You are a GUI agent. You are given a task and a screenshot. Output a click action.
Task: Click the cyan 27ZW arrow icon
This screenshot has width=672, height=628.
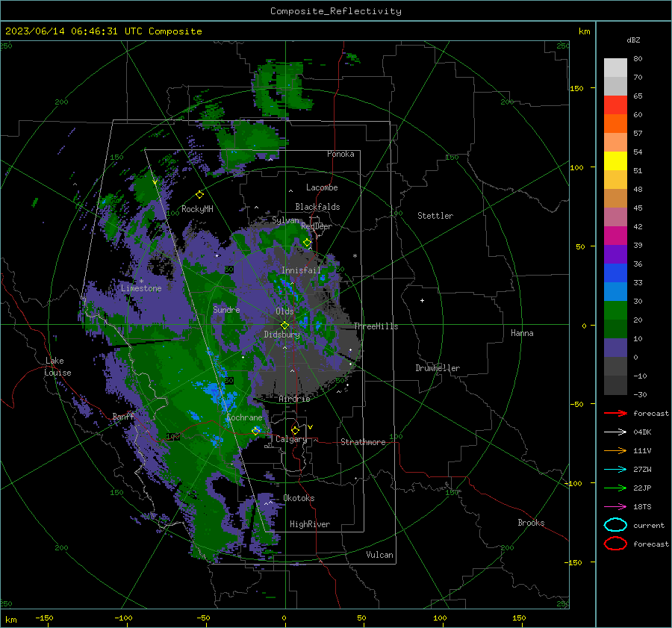point(615,470)
